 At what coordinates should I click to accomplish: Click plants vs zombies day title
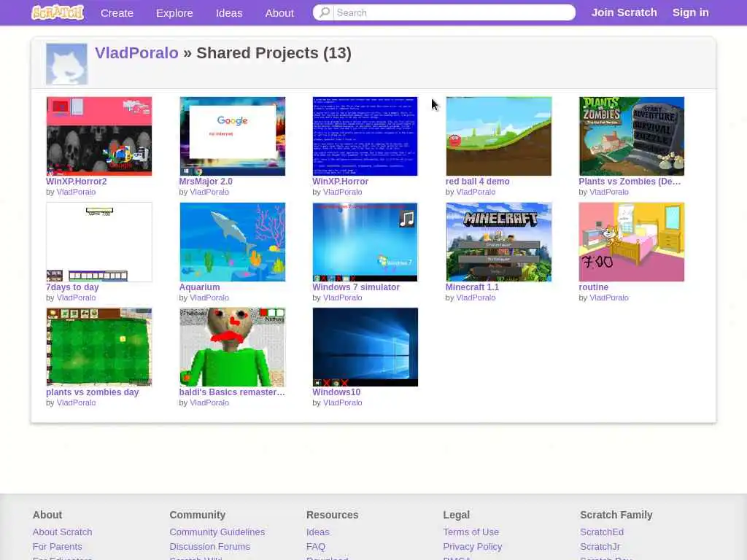[93, 392]
